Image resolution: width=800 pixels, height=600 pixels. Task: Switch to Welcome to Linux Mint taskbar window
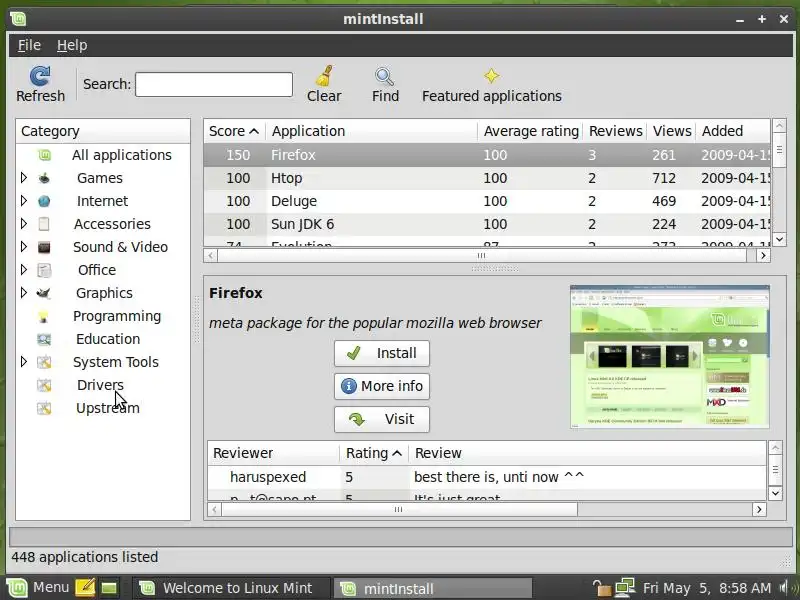click(232, 588)
